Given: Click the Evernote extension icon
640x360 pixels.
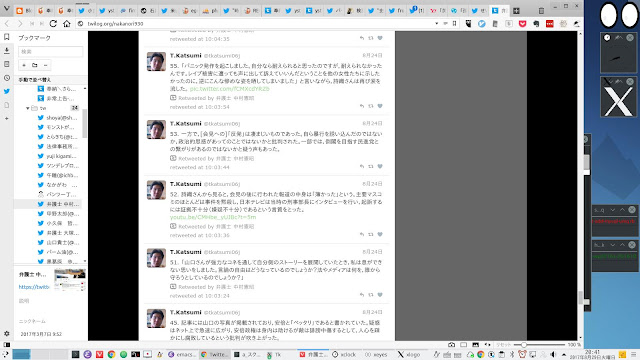Looking at the screenshot, I should (536, 24).
